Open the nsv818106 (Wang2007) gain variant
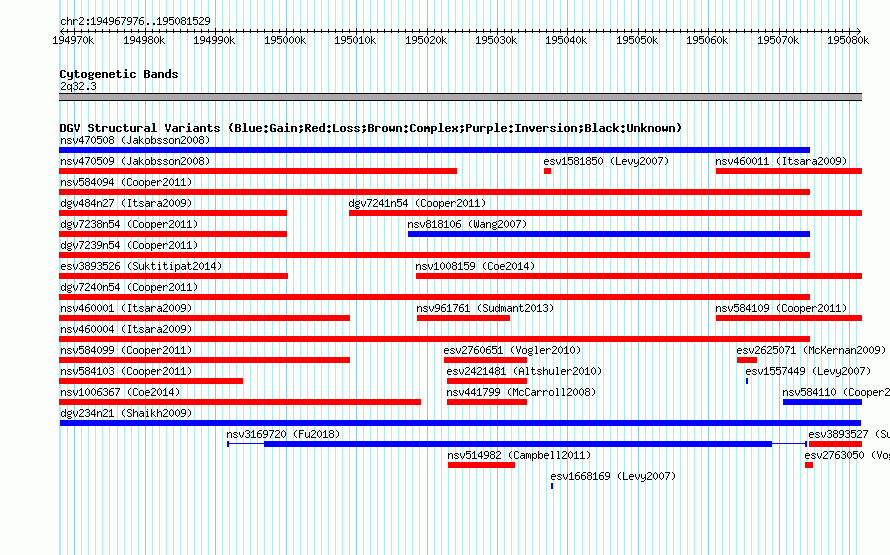 (467, 224)
